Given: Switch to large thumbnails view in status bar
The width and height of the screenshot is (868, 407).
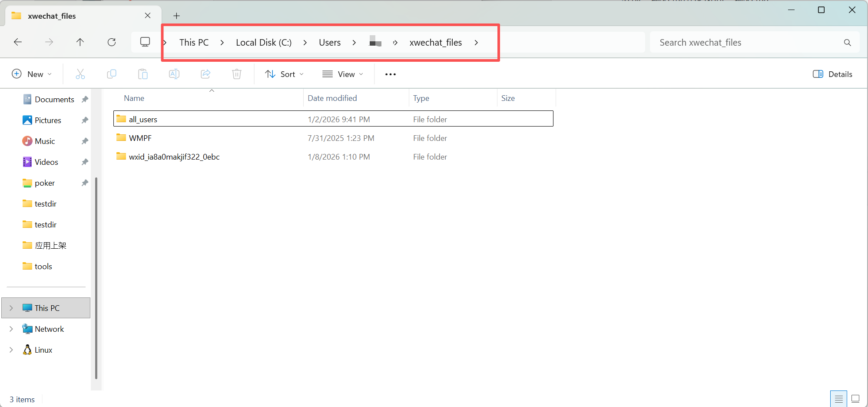Looking at the screenshot, I should (855, 399).
